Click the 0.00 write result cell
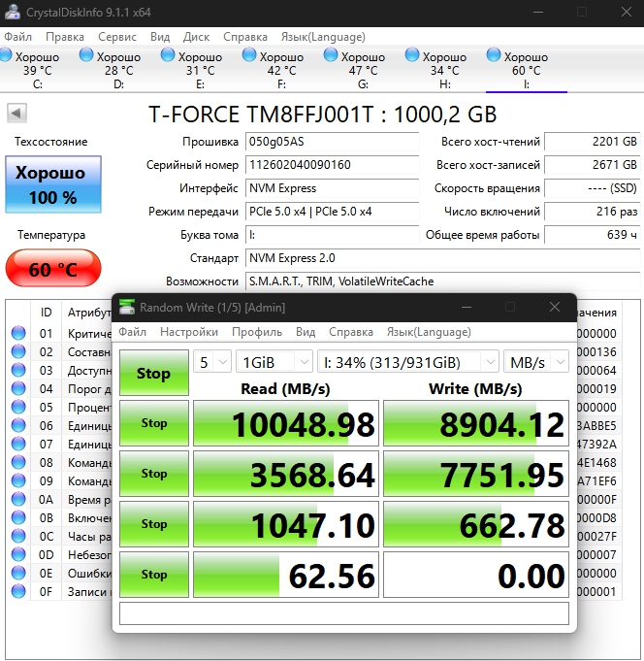This screenshot has height=661, width=644. pos(476,575)
